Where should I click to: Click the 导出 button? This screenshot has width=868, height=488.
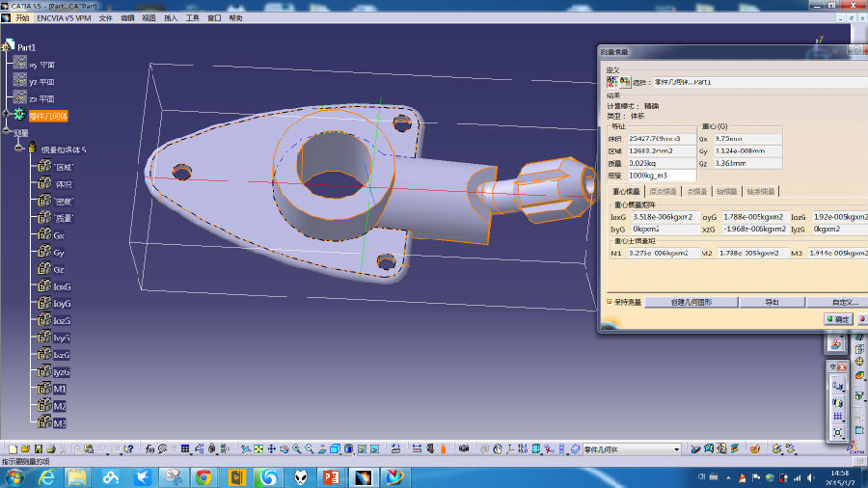pyautogui.click(x=772, y=302)
